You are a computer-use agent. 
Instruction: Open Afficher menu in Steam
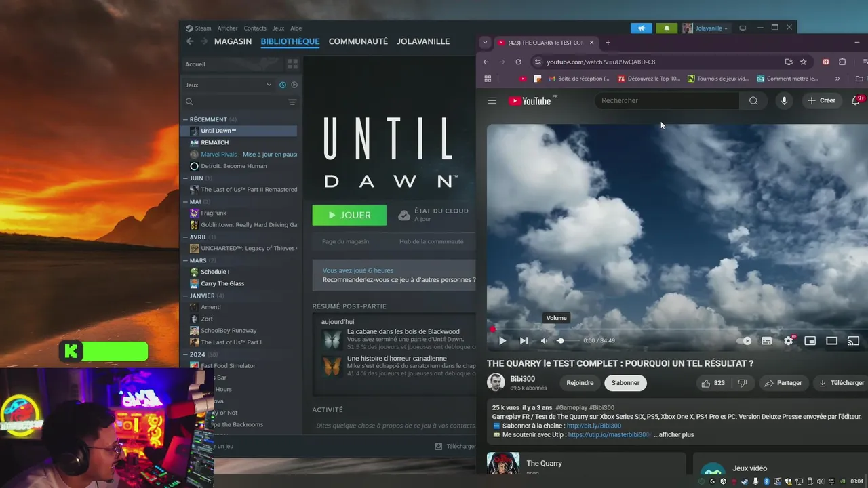click(227, 28)
